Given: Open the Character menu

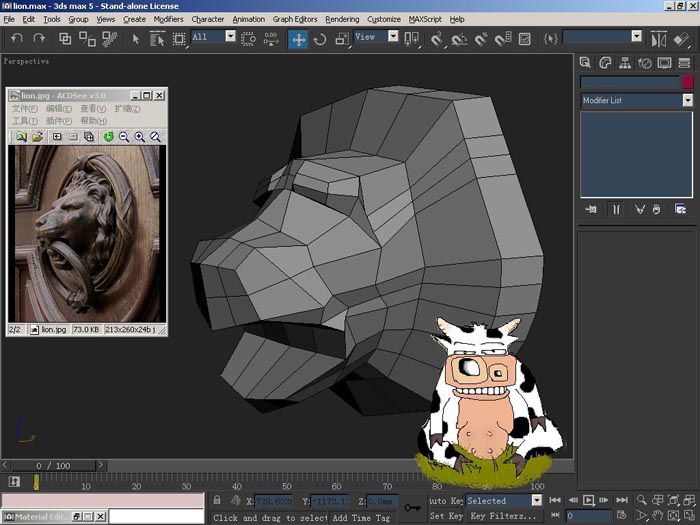Looking at the screenshot, I should (208, 19).
